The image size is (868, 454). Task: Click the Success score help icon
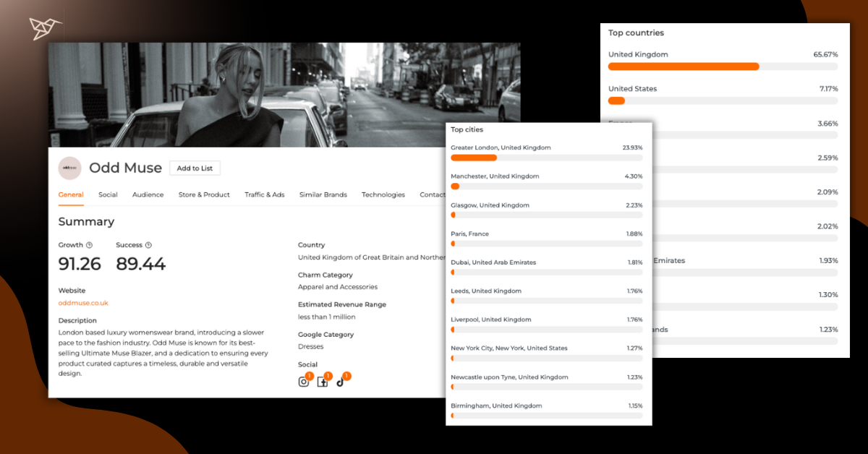coord(148,245)
